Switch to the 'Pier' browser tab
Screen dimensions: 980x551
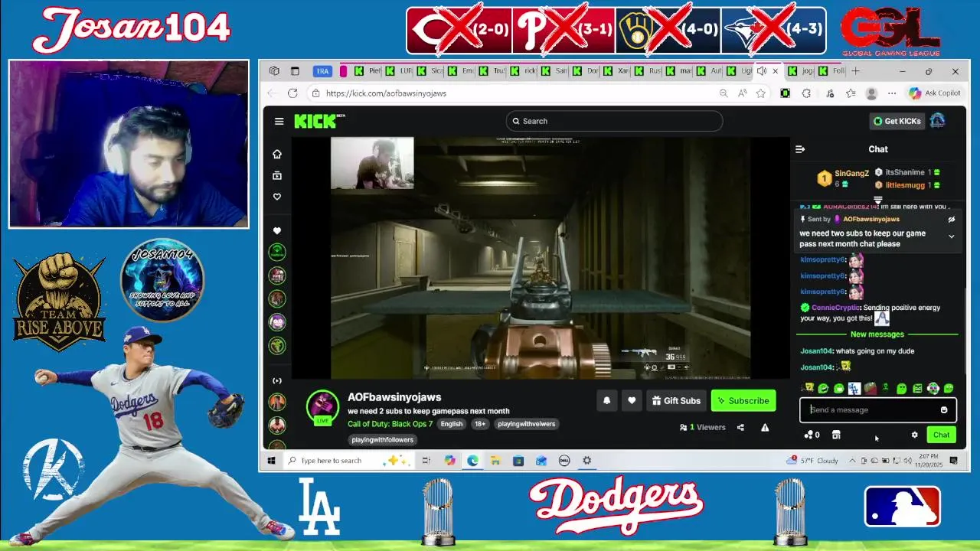point(367,71)
